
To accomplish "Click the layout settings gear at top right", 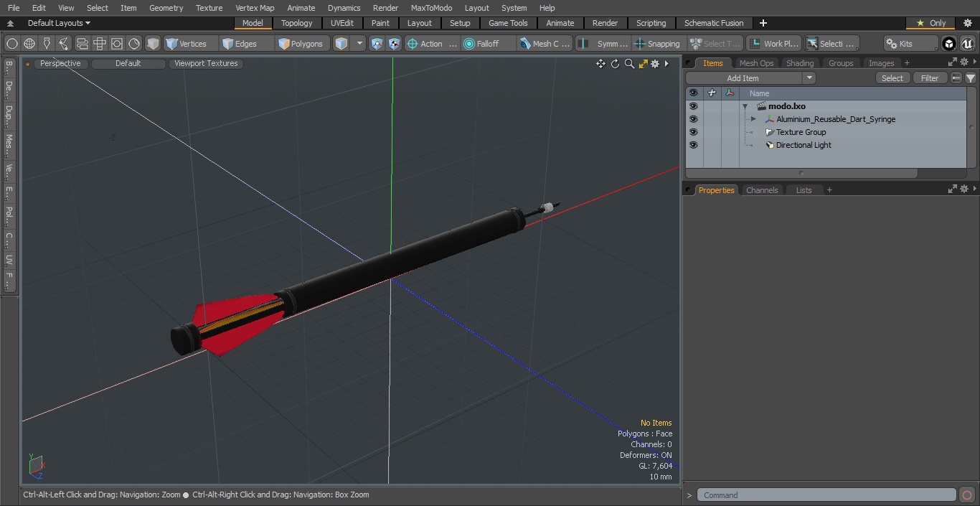I will [967, 23].
